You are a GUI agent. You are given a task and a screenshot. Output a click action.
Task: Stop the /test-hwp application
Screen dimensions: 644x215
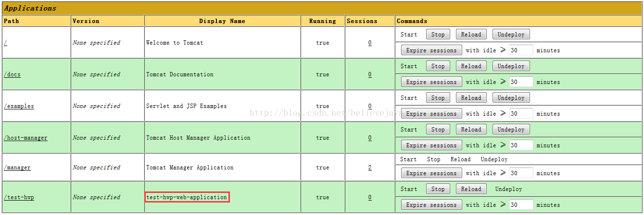click(x=438, y=189)
